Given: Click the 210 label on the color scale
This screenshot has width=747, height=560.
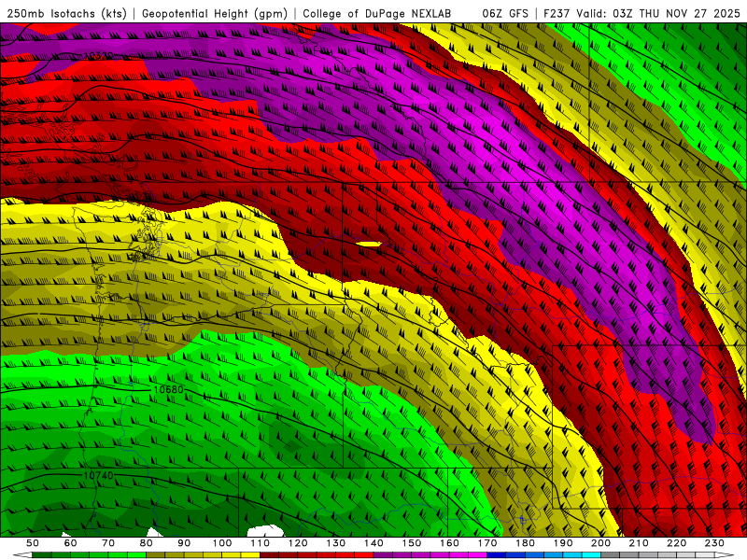Looking at the screenshot, I should click(x=639, y=543).
